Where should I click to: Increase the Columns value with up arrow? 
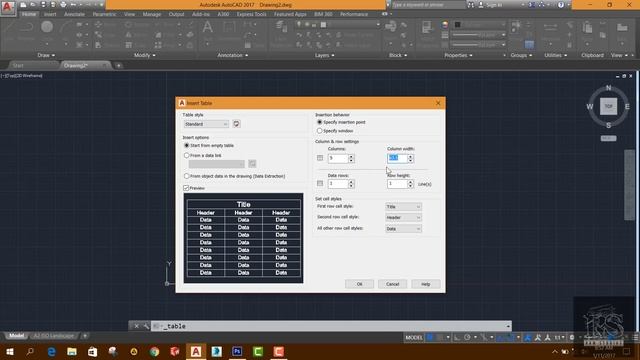(351, 156)
